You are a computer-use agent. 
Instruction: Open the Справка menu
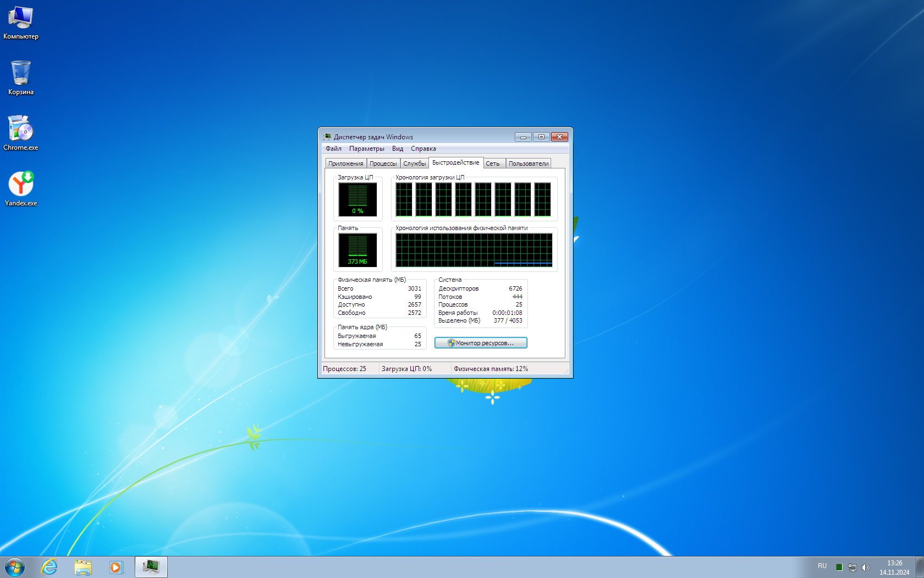coord(423,149)
